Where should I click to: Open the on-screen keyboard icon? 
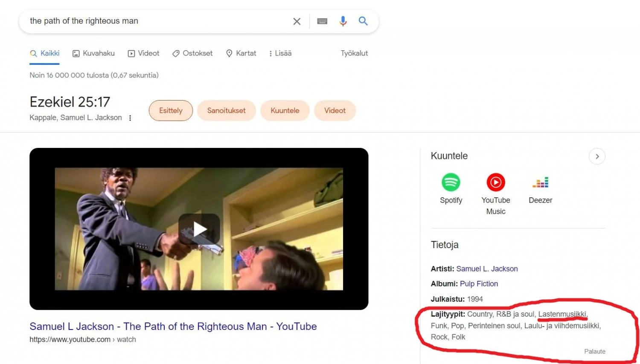click(x=322, y=21)
